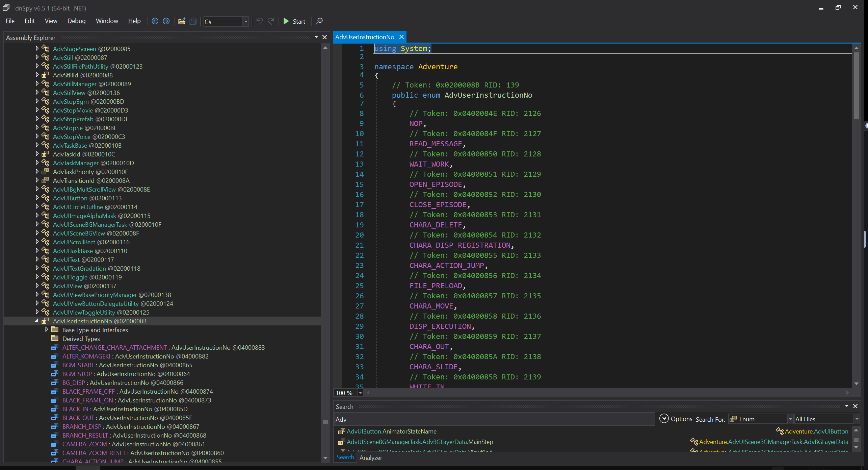This screenshot has width=868, height=470.
Task: Open the Debug menu
Action: 76,21
